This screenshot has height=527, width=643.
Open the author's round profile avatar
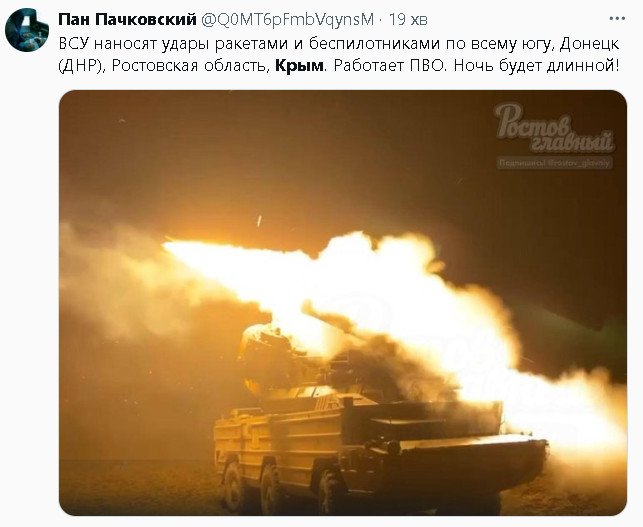point(27,30)
